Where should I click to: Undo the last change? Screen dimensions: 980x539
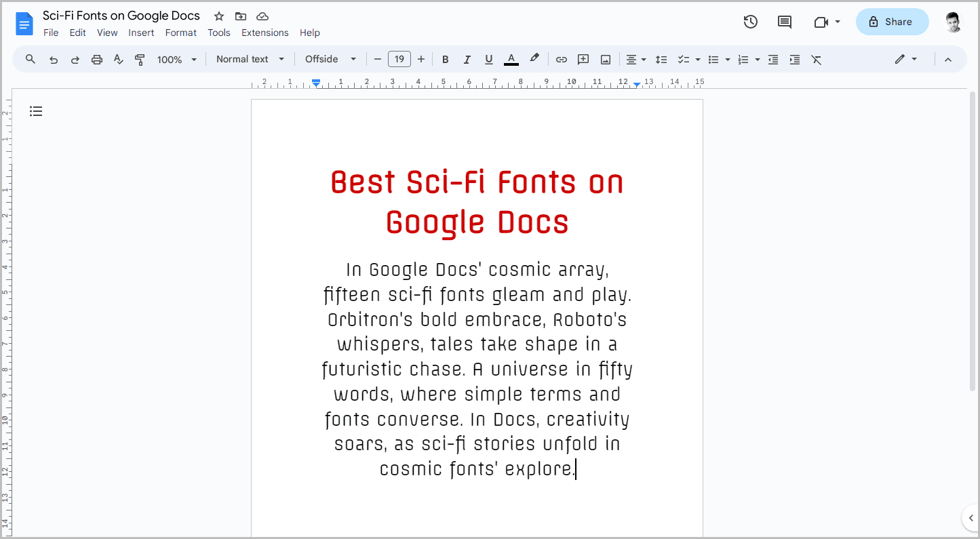click(53, 59)
